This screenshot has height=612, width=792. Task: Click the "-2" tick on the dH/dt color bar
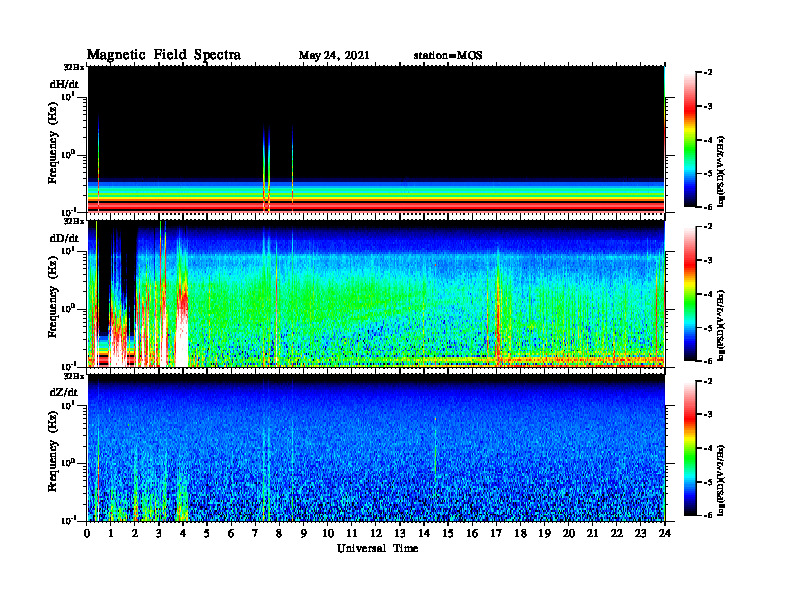point(709,73)
